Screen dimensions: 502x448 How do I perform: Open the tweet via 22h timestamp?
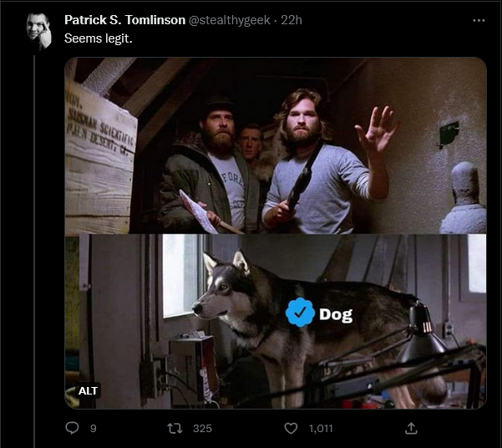[292, 20]
